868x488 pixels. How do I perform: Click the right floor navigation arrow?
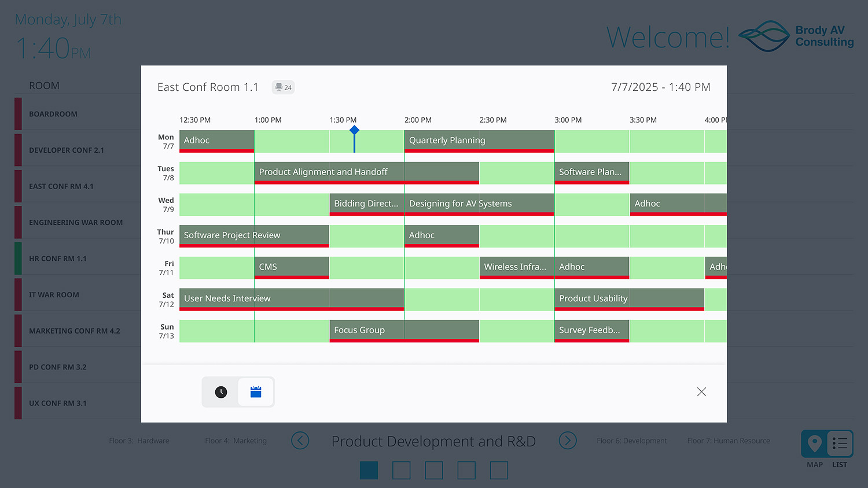click(x=568, y=441)
